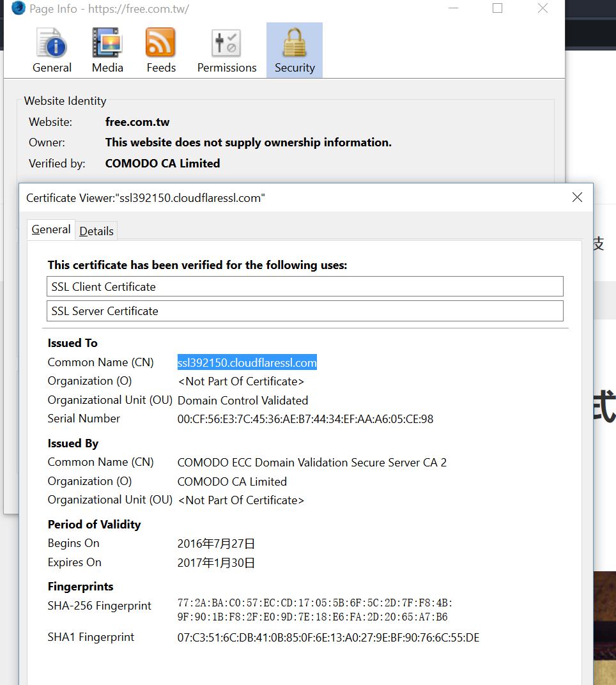Click the issuer name COMODO ECC Domain Validation
Image resolution: width=616 pixels, height=685 pixels.
312,463
